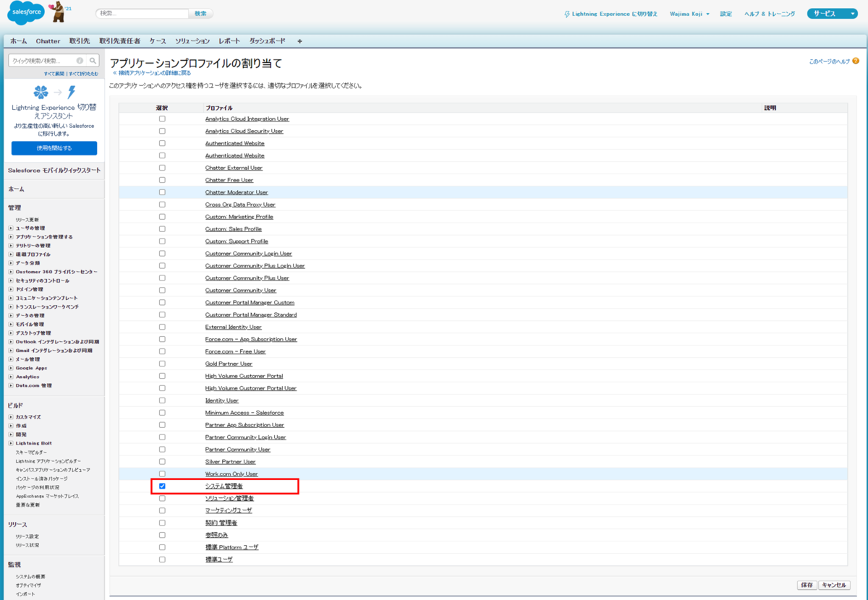Open the Customer Community Plus User profile link

(247, 278)
